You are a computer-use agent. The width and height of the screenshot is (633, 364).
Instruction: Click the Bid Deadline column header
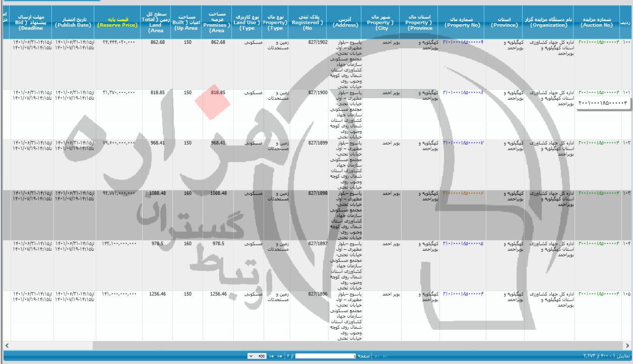tap(30, 22)
